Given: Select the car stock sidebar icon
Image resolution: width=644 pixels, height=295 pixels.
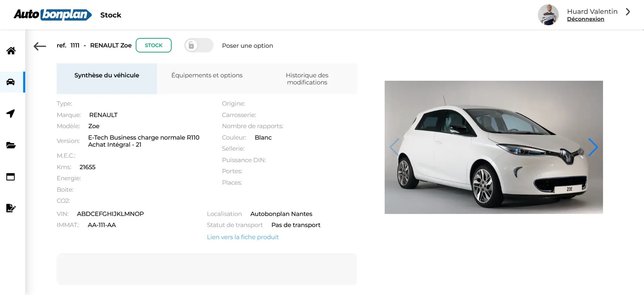Looking at the screenshot, I should 11,82.
